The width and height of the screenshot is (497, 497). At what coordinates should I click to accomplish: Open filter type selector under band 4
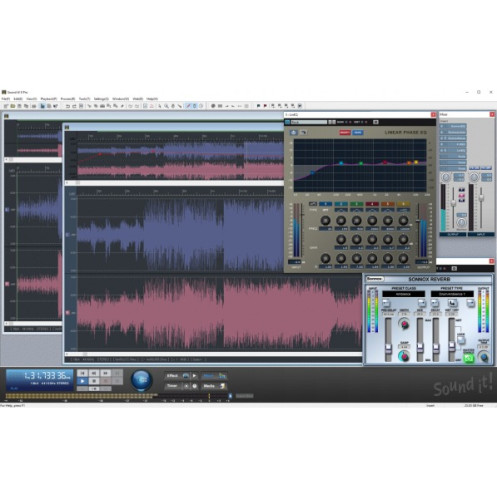(x=372, y=210)
